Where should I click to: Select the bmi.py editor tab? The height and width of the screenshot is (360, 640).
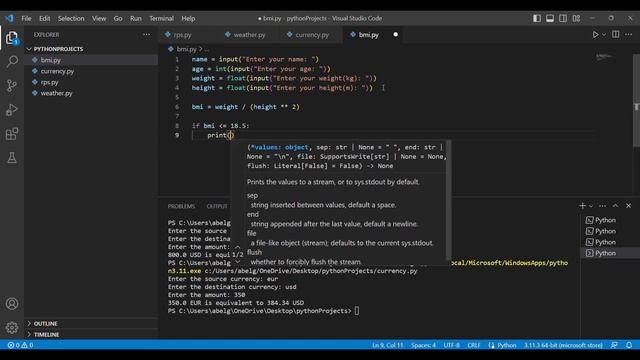[369, 35]
